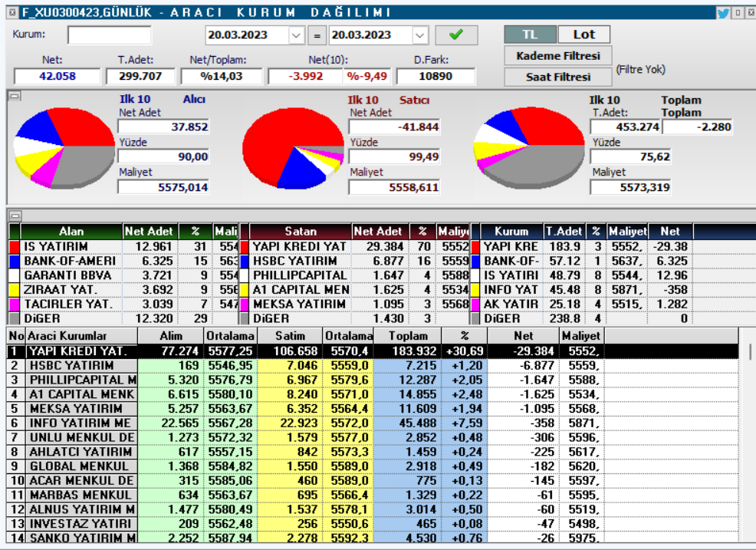756x550 pixels.
Task: Sort by Satan column header
Action: click(301, 232)
